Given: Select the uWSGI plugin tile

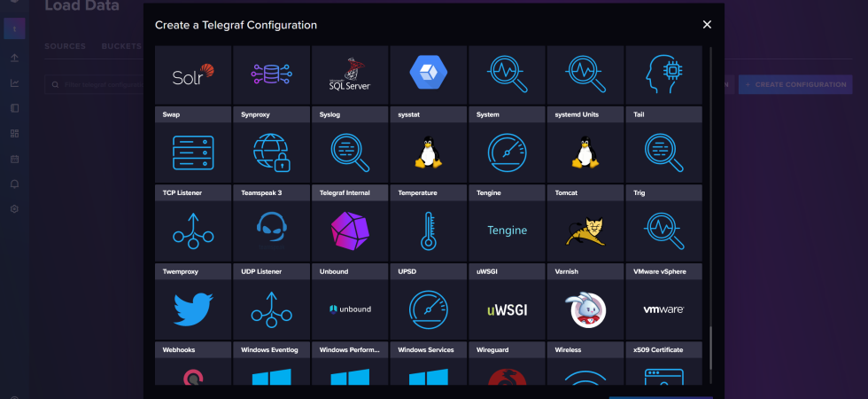Looking at the screenshot, I should click(x=507, y=308).
